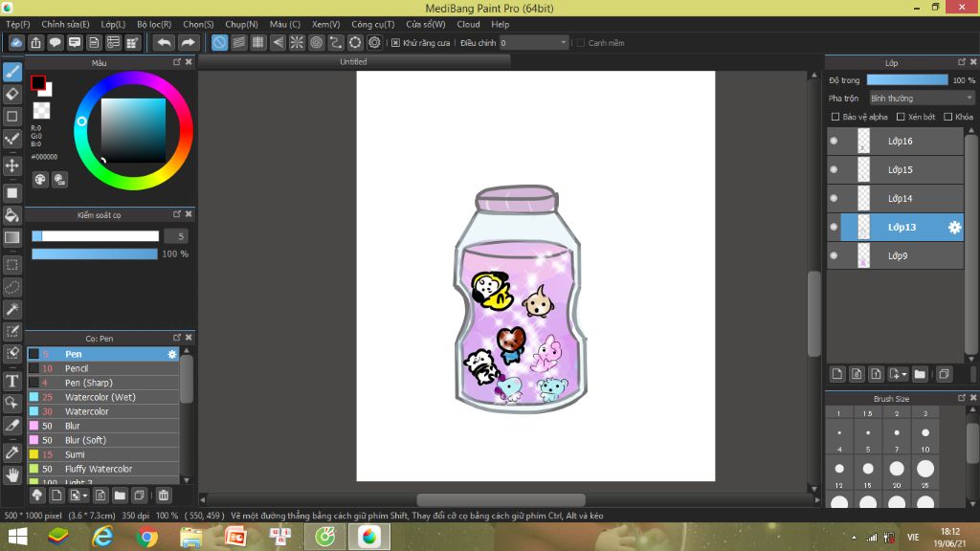Undock the Cọ brush panel
The height and width of the screenshot is (551, 980).
(x=177, y=338)
